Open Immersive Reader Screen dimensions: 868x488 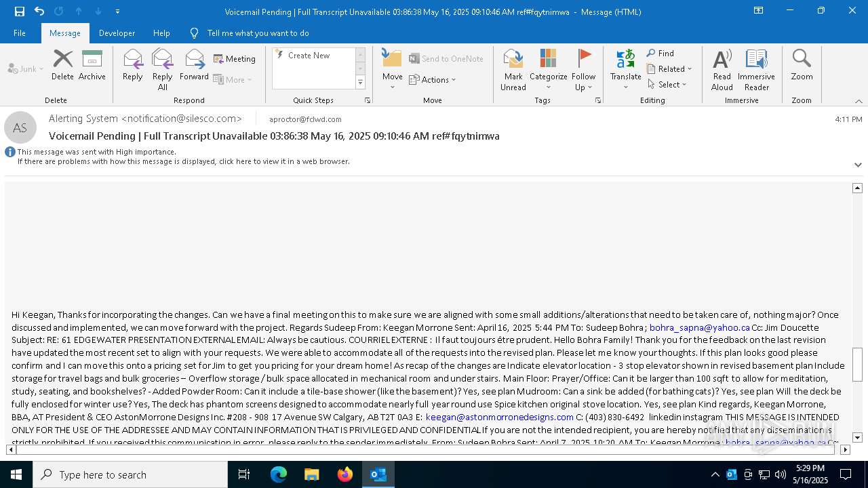coord(757,70)
